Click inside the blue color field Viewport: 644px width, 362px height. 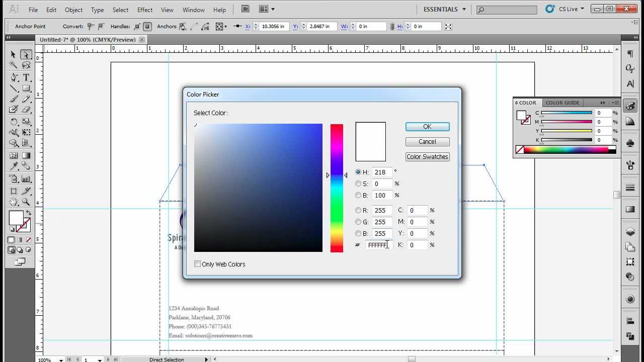coord(258,188)
